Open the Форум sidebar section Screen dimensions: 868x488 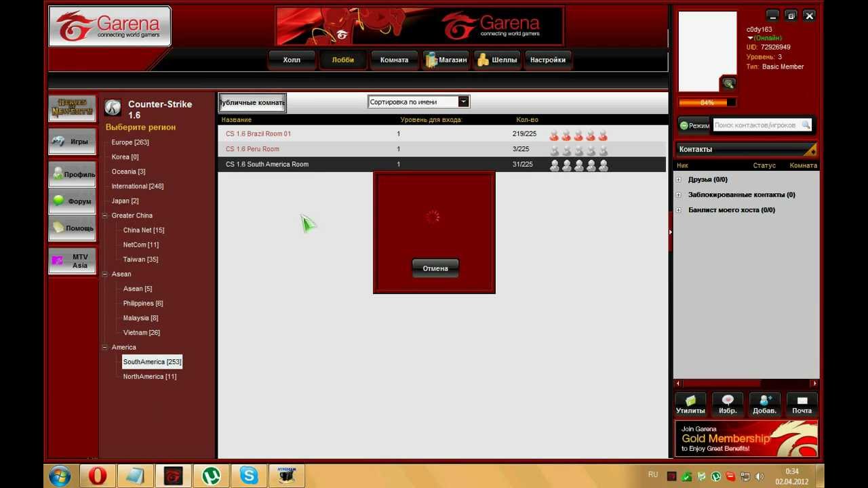[72, 201]
